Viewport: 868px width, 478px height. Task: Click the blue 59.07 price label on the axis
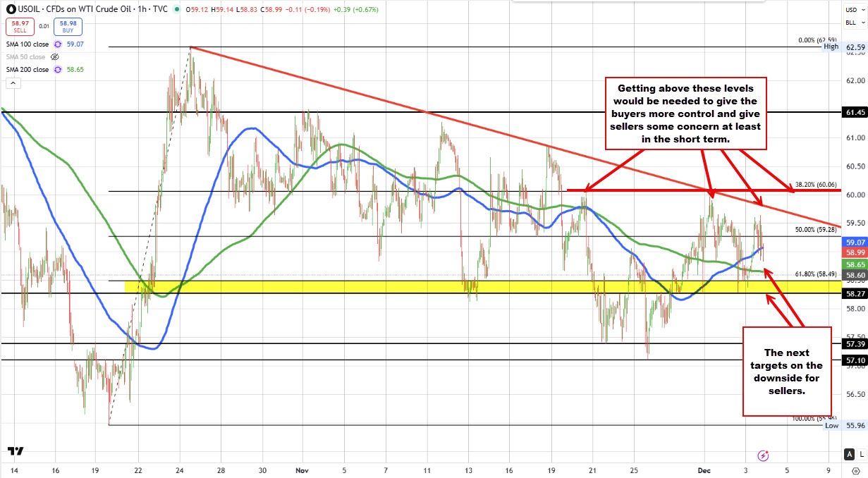pos(854,242)
